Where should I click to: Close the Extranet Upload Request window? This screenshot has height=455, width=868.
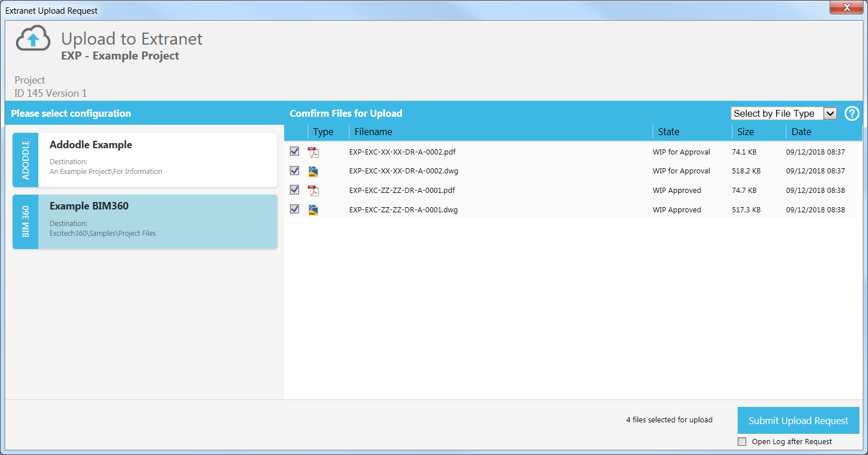click(847, 7)
